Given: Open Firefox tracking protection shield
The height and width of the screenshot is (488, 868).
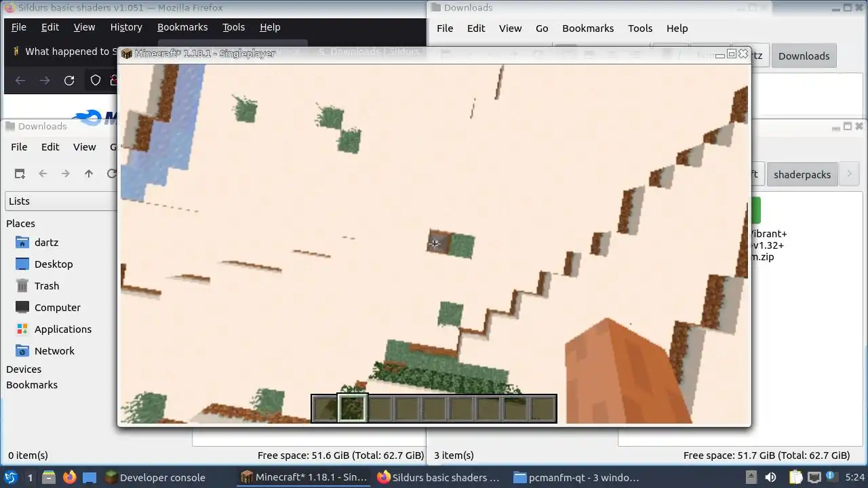Looking at the screenshot, I should [x=96, y=81].
